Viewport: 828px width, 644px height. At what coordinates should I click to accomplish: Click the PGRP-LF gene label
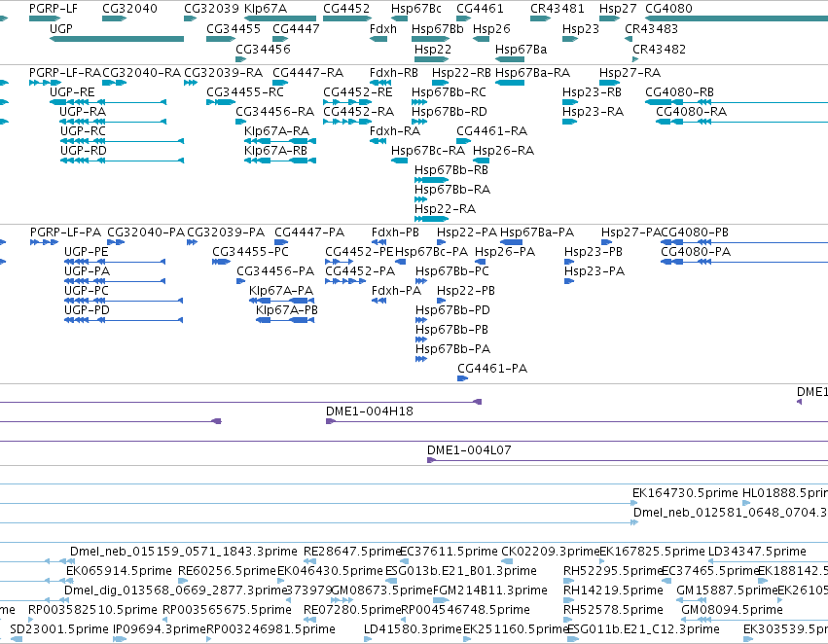(x=54, y=9)
